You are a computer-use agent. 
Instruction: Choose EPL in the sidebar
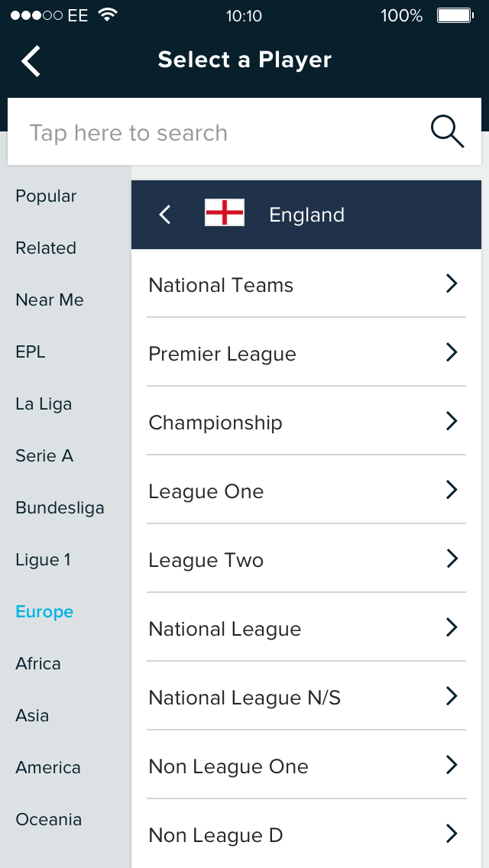click(31, 352)
